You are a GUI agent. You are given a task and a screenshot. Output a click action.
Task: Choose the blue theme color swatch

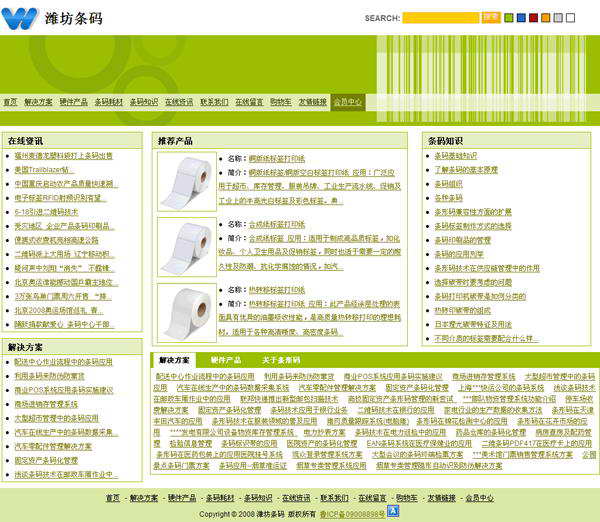(x=521, y=18)
